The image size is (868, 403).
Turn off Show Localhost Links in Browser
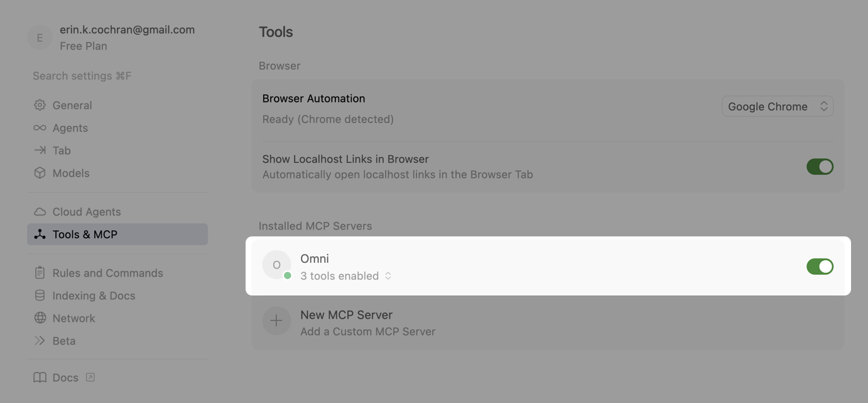[x=820, y=167]
